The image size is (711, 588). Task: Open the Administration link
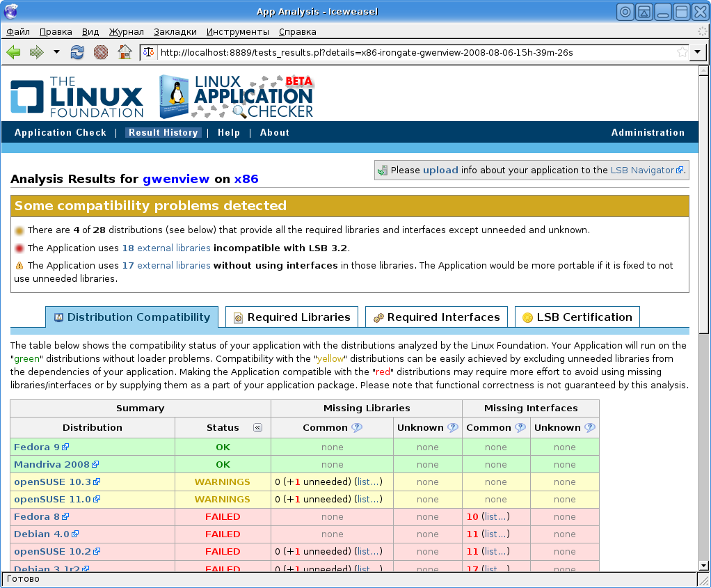[x=648, y=132]
